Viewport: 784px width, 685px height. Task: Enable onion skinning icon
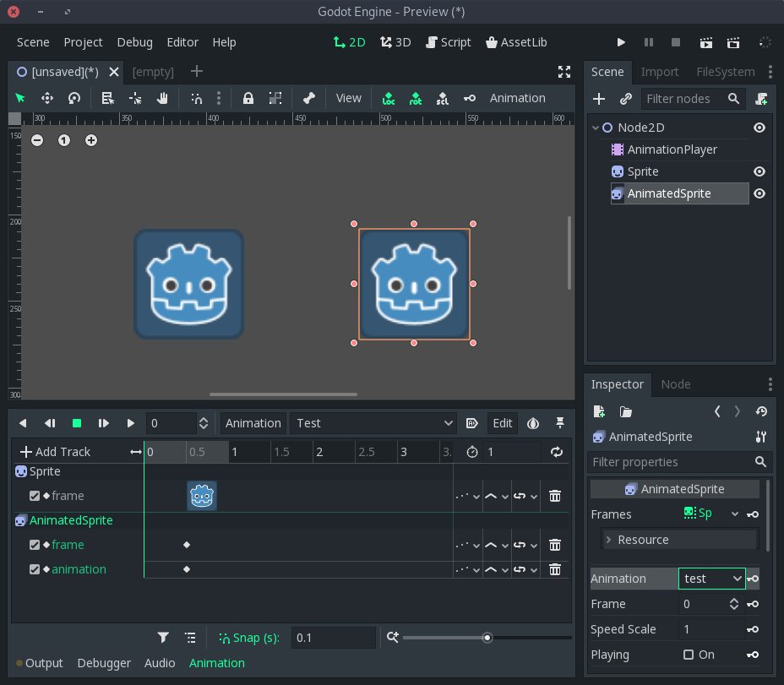(x=533, y=423)
